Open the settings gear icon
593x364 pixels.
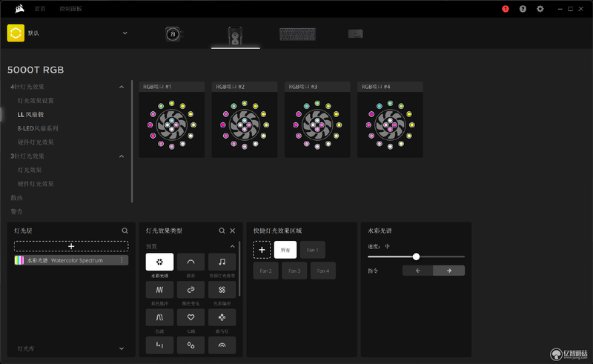click(x=540, y=9)
